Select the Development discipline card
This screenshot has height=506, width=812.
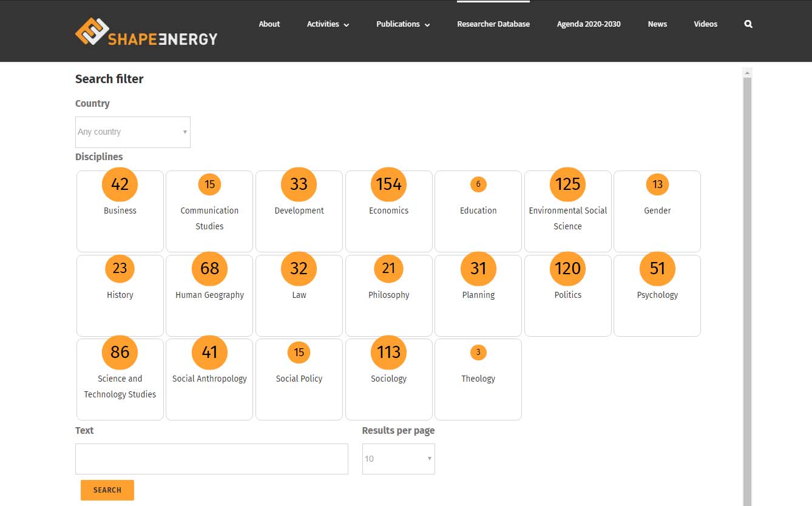tap(299, 211)
